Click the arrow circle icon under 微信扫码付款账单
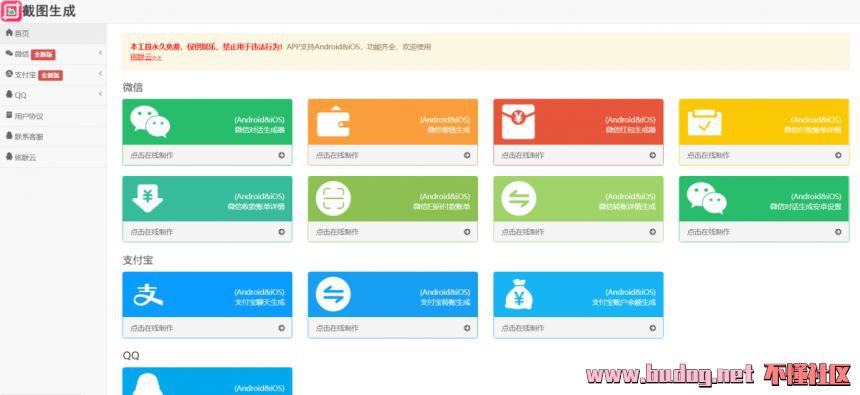Image resolution: width=860 pixels, height=395 pixels. coord(467,232)
